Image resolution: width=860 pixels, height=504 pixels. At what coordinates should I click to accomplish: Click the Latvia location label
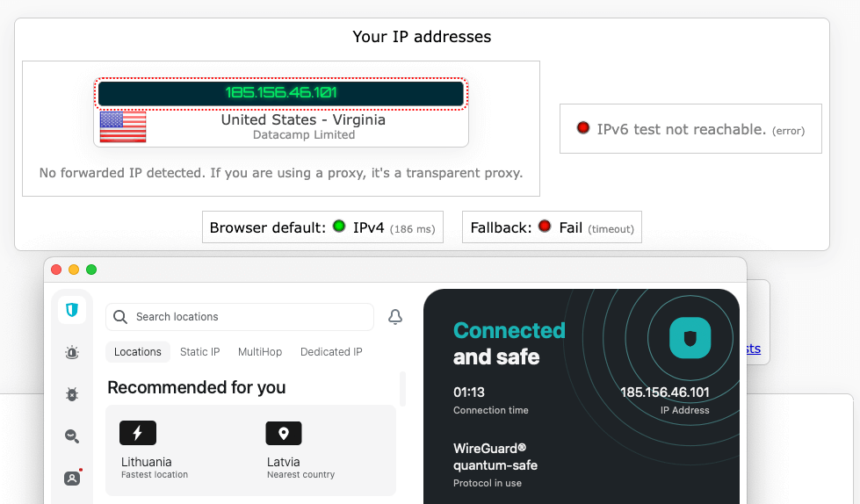pyautogui.click(x=284, y=462)
